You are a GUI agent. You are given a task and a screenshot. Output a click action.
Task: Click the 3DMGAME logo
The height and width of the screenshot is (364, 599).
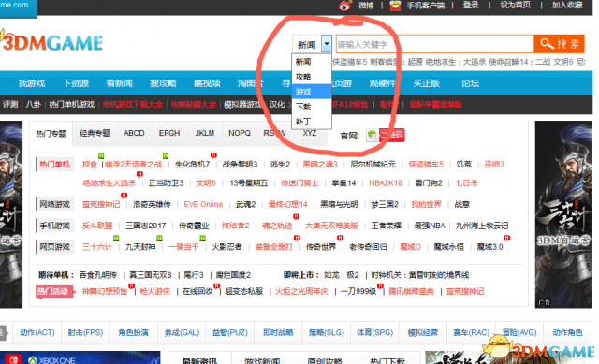51,41
